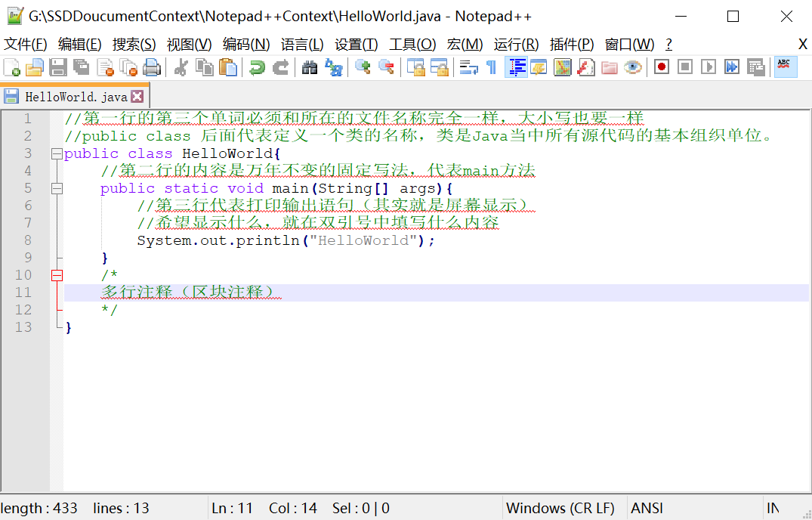Image resolution: width=812 pixels, height=520 pixels.
Task: Click the X at the menu bar's right end
Action: click(803, 45)
